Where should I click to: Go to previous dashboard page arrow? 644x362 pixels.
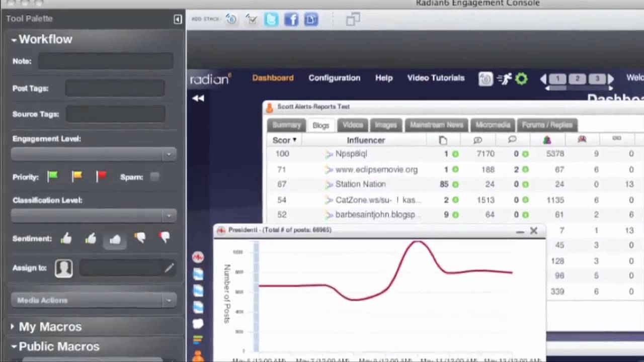(543, 79)
